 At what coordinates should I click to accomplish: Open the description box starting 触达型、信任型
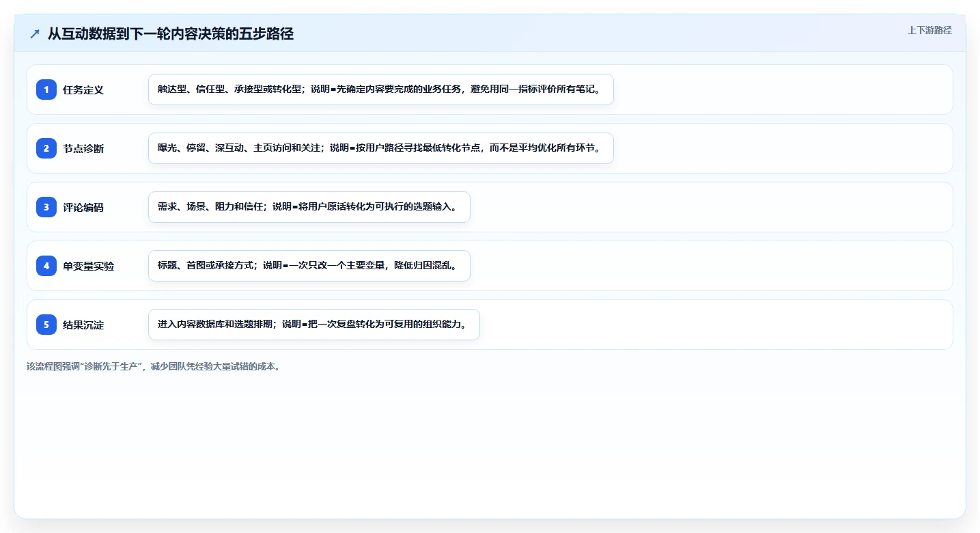[381, 90]
